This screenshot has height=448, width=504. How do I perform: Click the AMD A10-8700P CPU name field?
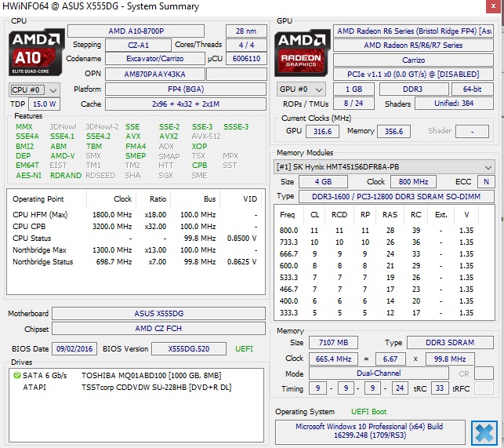click(x=136, y=31)
